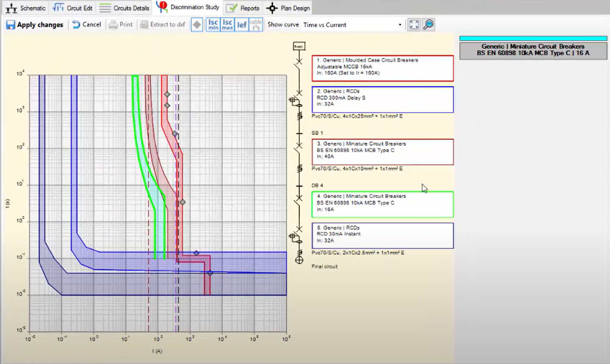This screenshot has height=364, width=610.
Task: Click Extract to dxf
Action: (162, 25)
